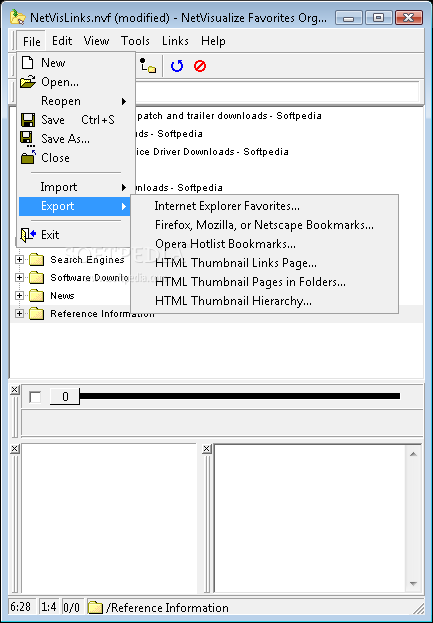Export to Firefox, Mozilla, or Netscape Bookmarks
The width and height of the screenshot is (433, 623).
click(265, 225)
